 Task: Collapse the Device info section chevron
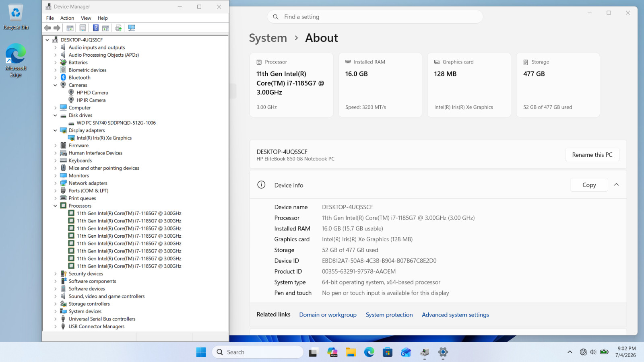tap(616, 185)
